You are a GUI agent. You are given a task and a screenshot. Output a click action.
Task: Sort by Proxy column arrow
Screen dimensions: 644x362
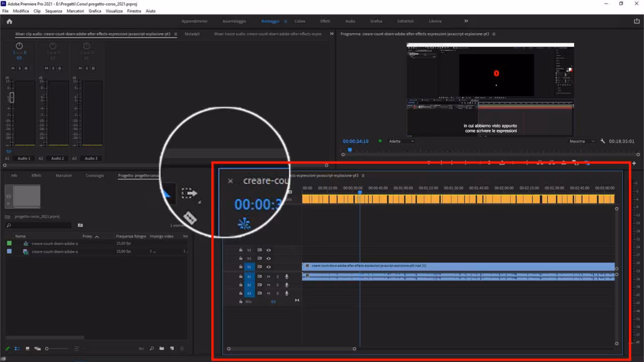(97, 236)
